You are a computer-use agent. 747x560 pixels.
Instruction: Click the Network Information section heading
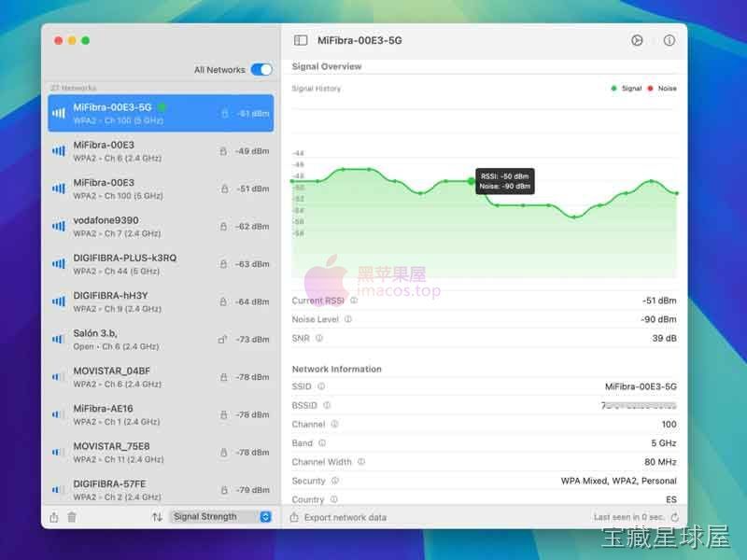(x=336, y=369)
